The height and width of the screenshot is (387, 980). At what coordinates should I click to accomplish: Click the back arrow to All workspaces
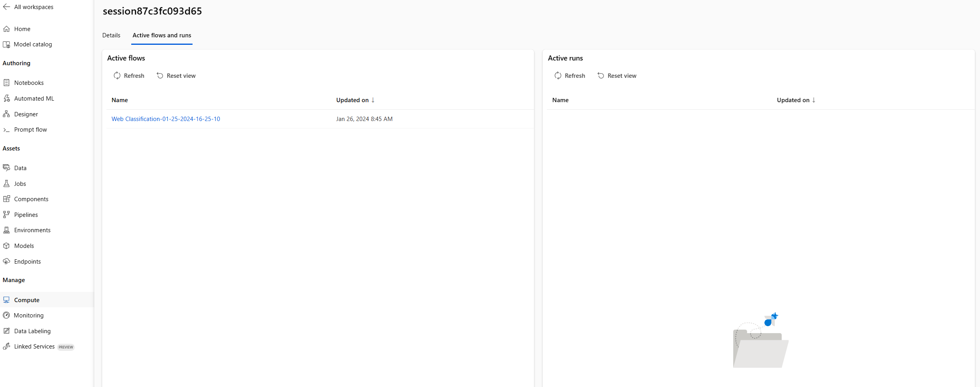[x=6, y=7]
